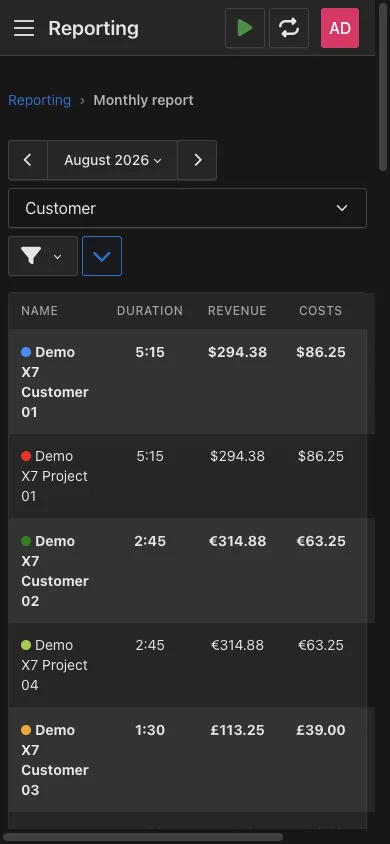Open the filter funnel dropdown
This screenshot has height=844, width=390.
click(43, 256)
